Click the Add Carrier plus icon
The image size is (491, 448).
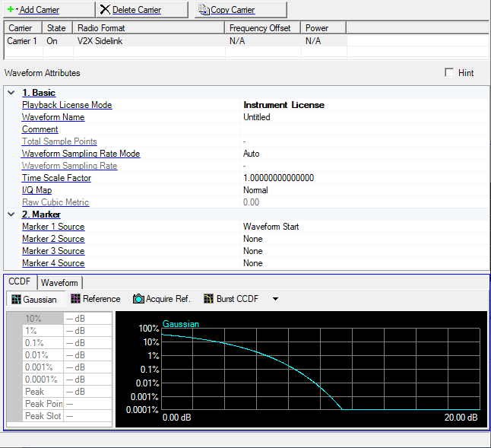pyautogui.click(x=11, y=10)
